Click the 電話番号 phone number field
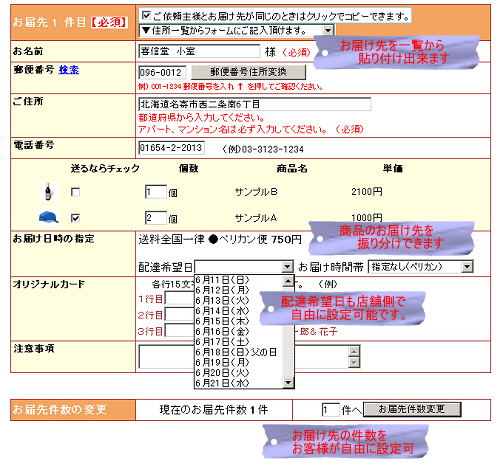 pyautogui.click(x=171, y=148)
